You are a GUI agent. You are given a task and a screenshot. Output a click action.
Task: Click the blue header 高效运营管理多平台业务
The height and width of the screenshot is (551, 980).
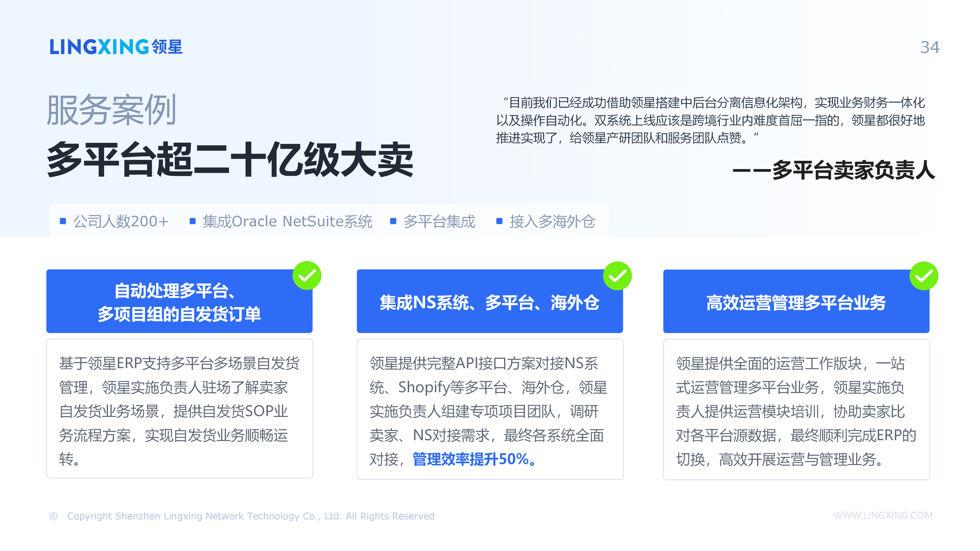point(796,302)
